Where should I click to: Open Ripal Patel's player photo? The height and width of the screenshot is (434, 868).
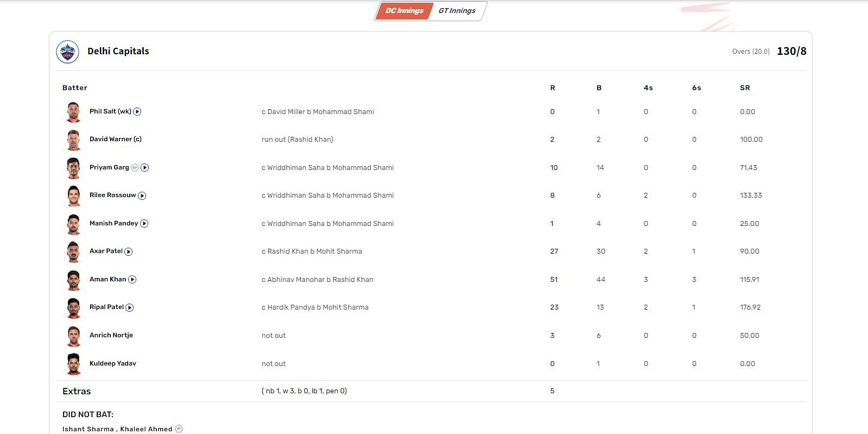(x=74, y=307)
